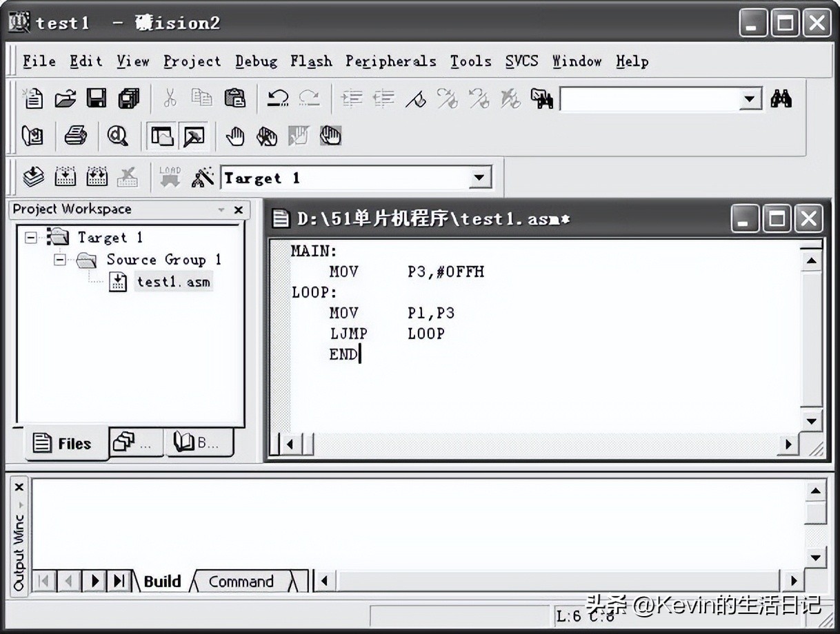The width and height of the screenshot is (840, 634).
Task: Save all files with the stacked disks icon
Action: click(128, 99)
